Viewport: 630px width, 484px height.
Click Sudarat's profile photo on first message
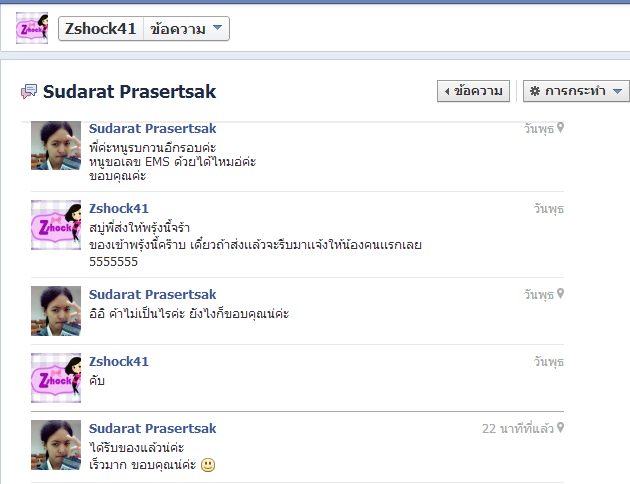pyautogui.click(x=56, y=145)
